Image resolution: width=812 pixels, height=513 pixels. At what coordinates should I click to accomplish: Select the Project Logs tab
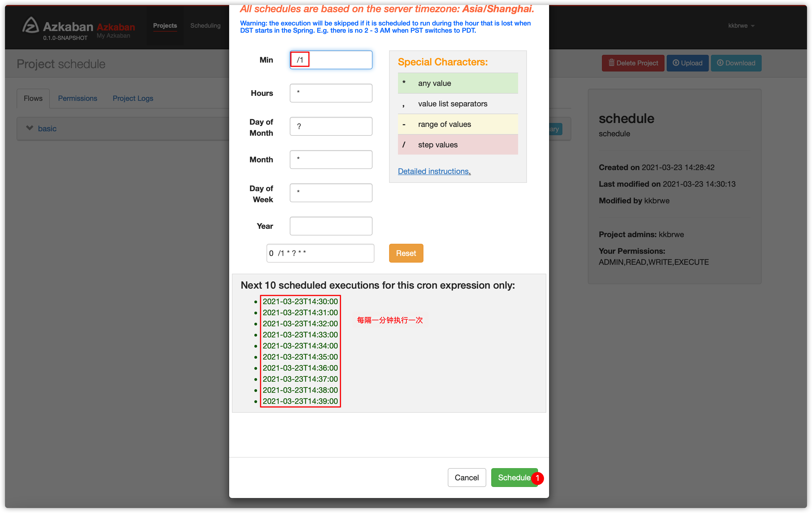tap(132, 98)
